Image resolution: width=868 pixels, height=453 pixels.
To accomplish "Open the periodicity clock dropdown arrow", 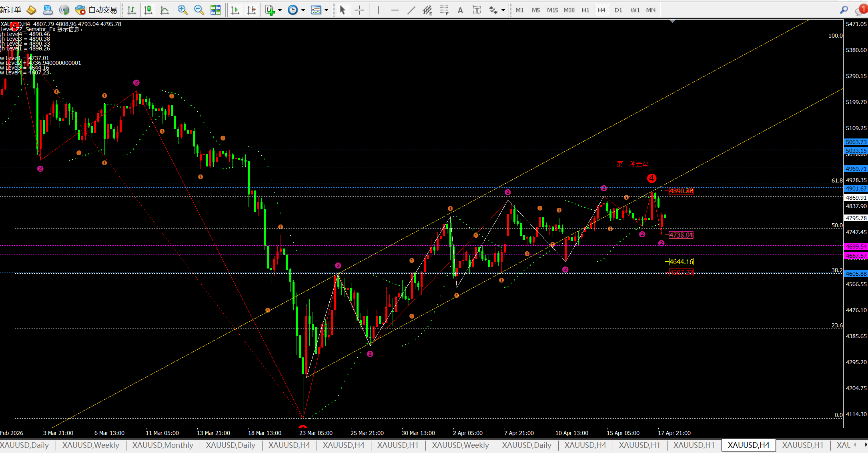I will click(x=303, y=10).
